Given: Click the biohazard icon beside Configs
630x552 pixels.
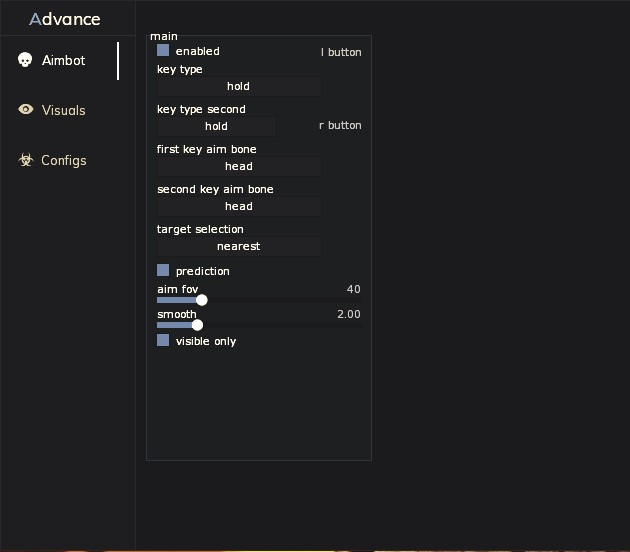Looking at the screenshot, I should (26, 160).
